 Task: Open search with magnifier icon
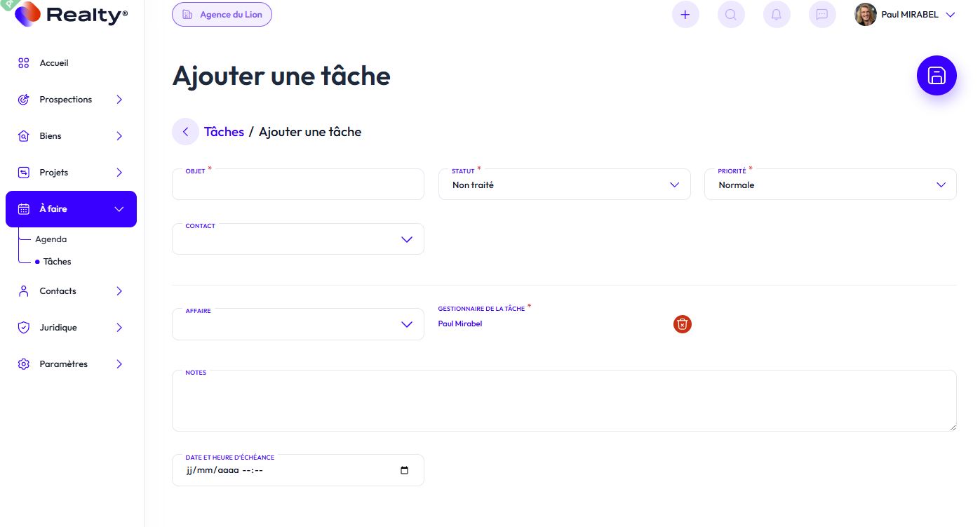click(731, 15)
